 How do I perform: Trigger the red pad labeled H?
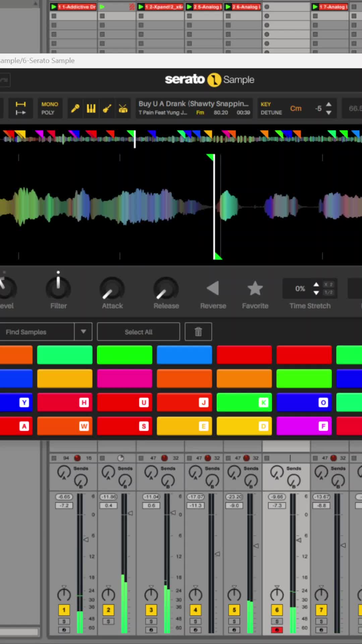(65, 402)
